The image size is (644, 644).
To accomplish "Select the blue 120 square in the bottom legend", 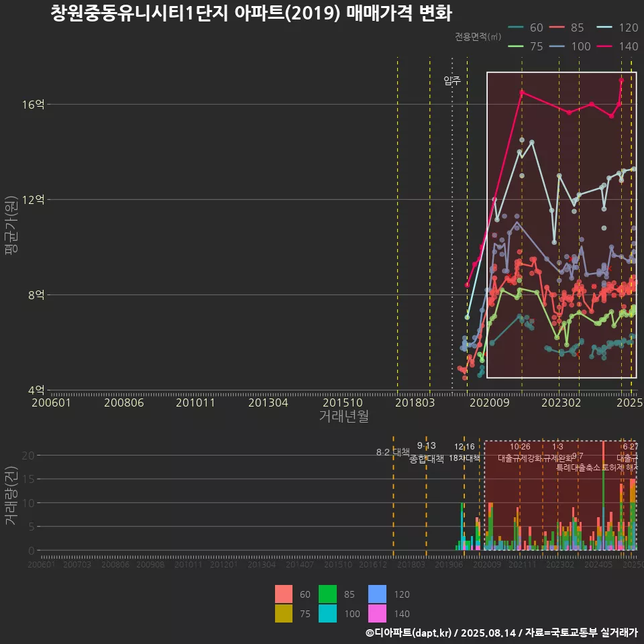I will tap(378, 594).
